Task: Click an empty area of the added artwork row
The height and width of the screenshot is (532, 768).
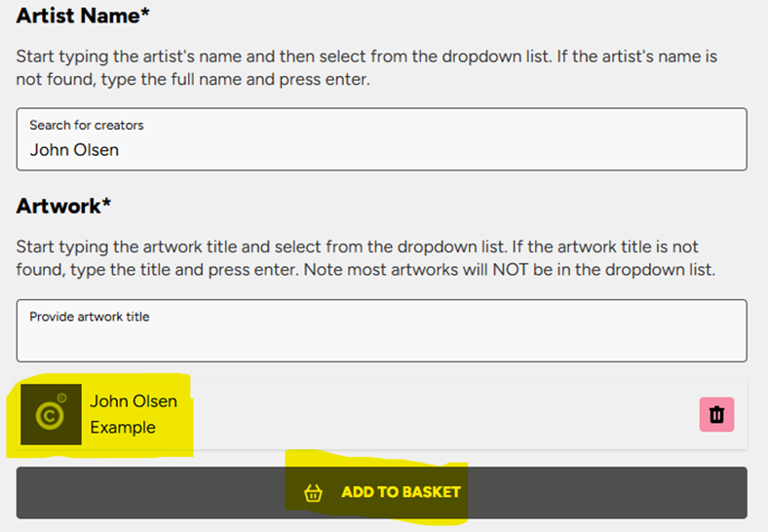Action: [441, 414]
